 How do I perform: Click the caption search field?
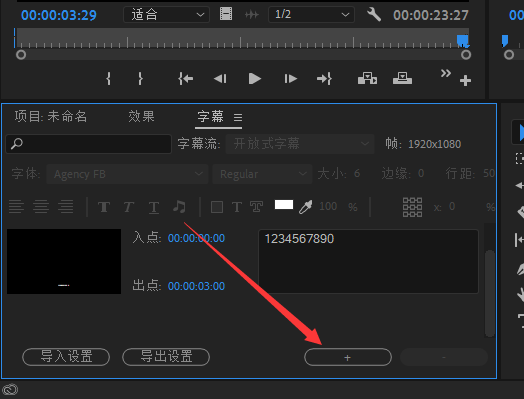coord(89,144)
